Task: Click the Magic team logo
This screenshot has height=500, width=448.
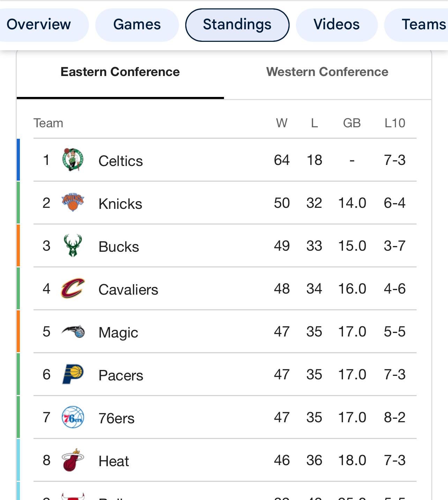Action: coord(73,331)
